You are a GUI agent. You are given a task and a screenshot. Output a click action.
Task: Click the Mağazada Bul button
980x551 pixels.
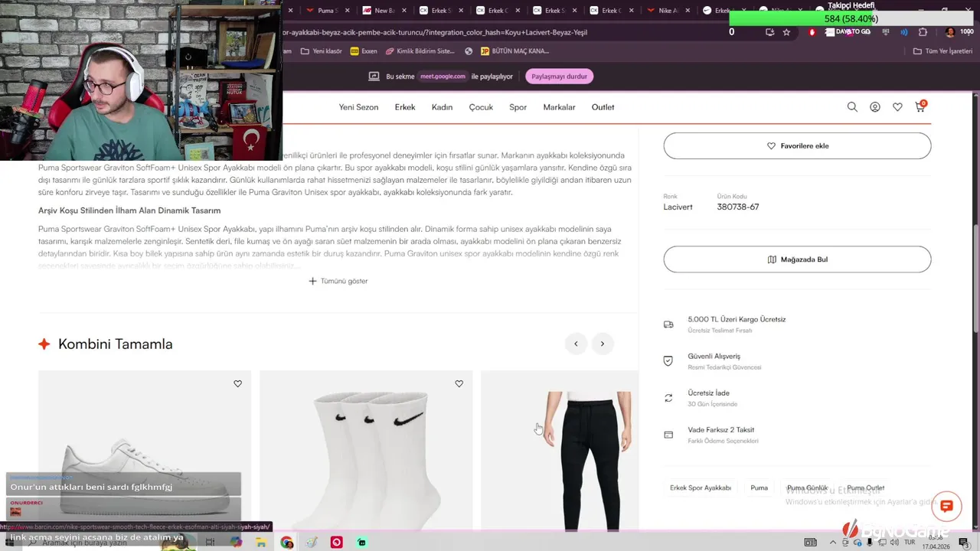click(797, 259)
